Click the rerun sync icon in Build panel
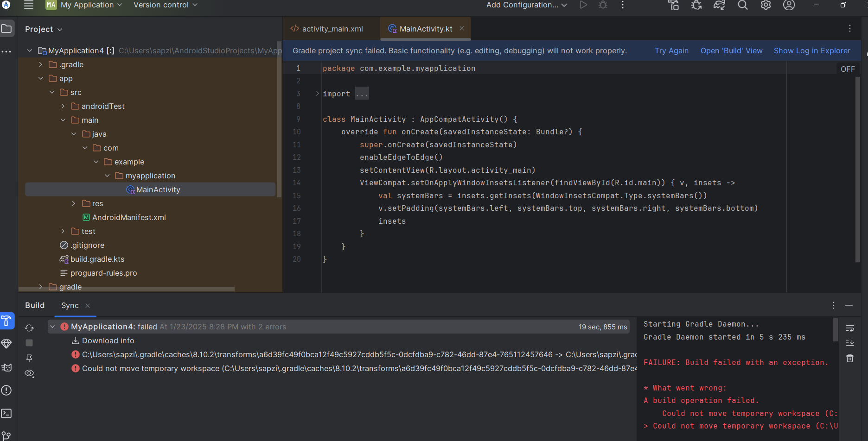The width and height of the screenshot is (868, 441). 29,328
